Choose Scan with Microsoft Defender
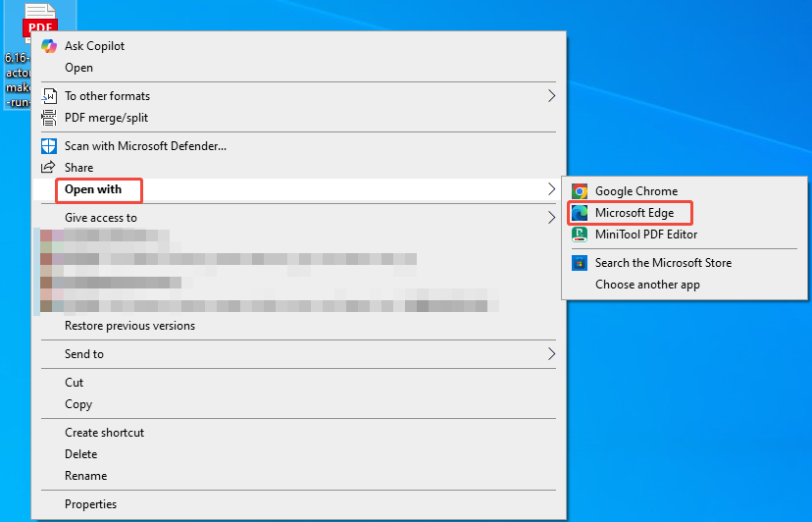Image resolution: width=812 pixels, height=522 pixels. (x=298, y=146)
